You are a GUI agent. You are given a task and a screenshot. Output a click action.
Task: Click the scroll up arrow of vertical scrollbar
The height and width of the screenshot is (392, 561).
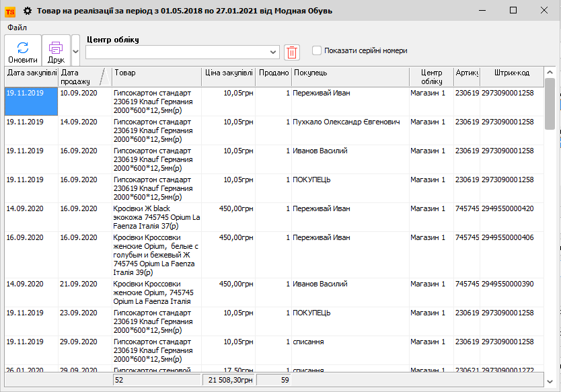pyautogui.click(x=550, y=72)
